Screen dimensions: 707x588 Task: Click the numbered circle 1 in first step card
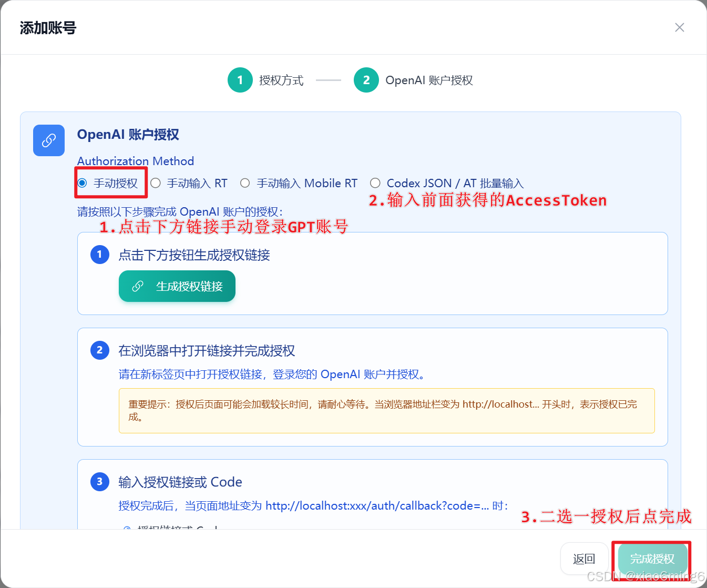click(x=100, y=255)
